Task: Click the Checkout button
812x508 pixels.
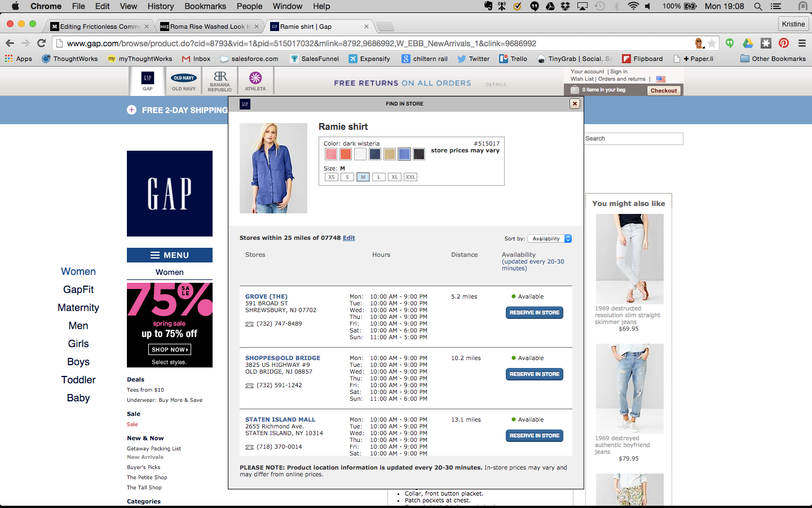Action: (664, 90)
